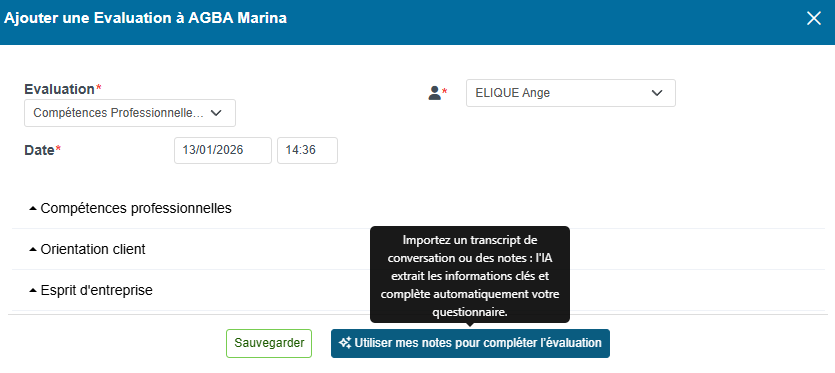
Task: Click the Sauvegarder button
Action: pos(269,343)
